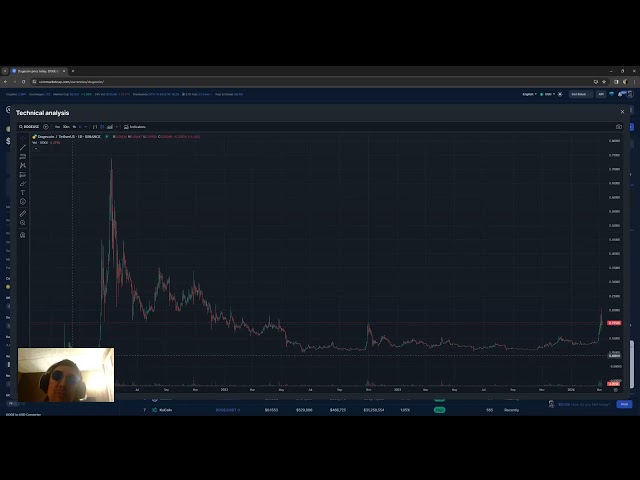Select the text annotation tool
This screenshot has height=480, width=640.
pyautogui.click(x=23, y=192)
